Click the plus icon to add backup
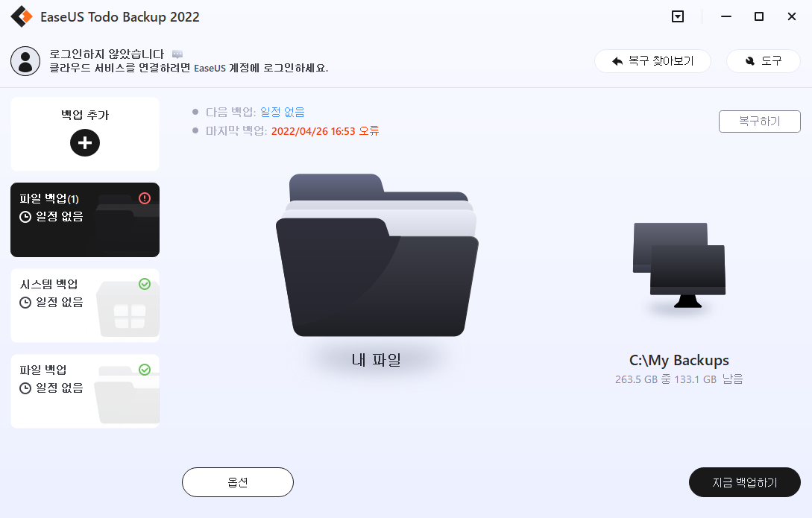The width and height of the screenshot is (812, 518). point(85,143)
